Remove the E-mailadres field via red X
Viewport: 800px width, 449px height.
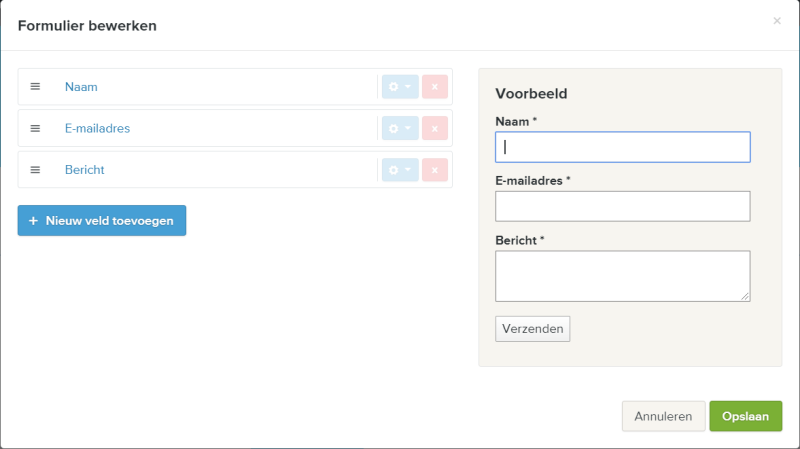434,128
